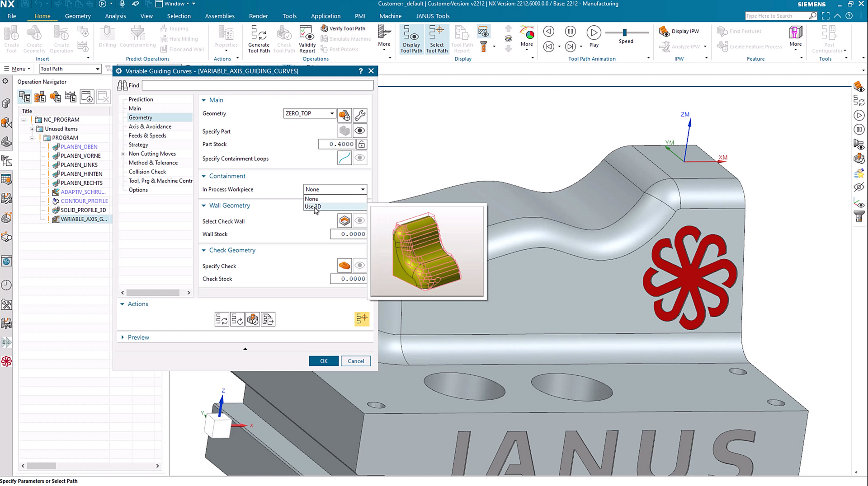Toggle Display Tool Path in ribbon
Viewport: 868px width, 486px height.
(x=411, y=39)
